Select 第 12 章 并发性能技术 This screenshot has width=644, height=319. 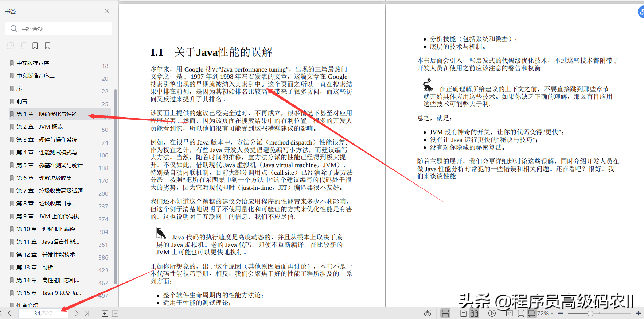[x=46, y=255]
